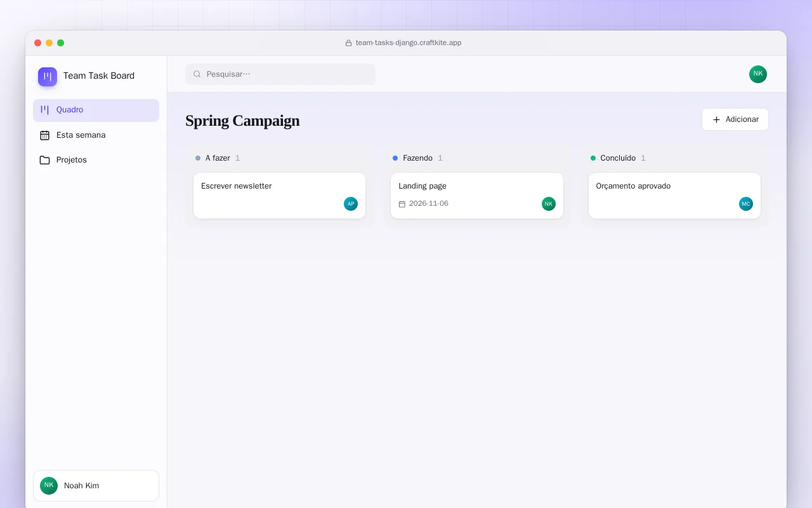Click the 2026-11-06 due date
This screenshot has height=508, width=812.
point(429,204)
